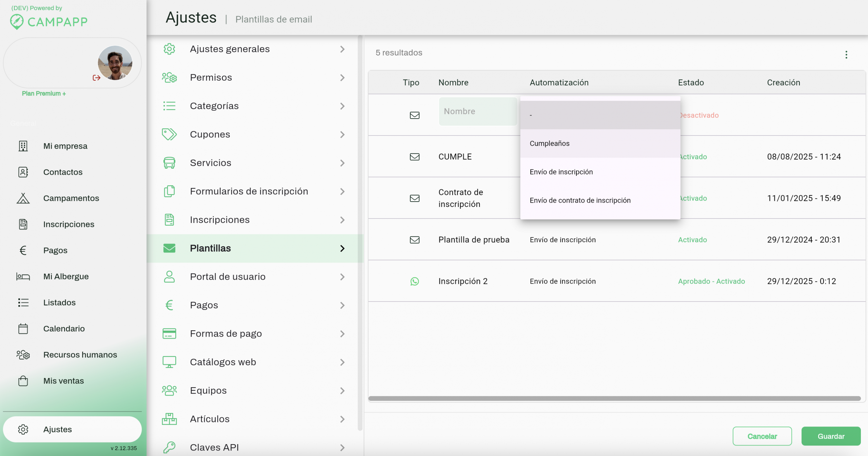This screenshot has width=868, height=456.
Task: Click the Mi Albergue bed icon
Action: coord(23,276)
